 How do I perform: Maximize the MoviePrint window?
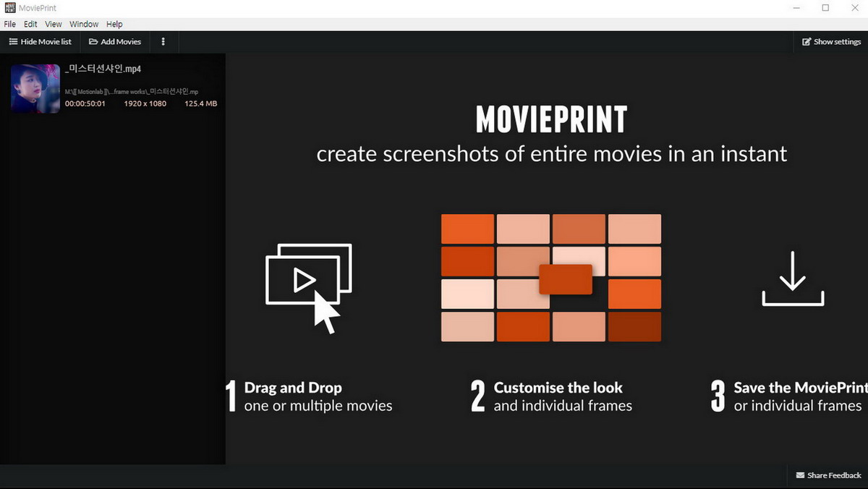point(825,8)
